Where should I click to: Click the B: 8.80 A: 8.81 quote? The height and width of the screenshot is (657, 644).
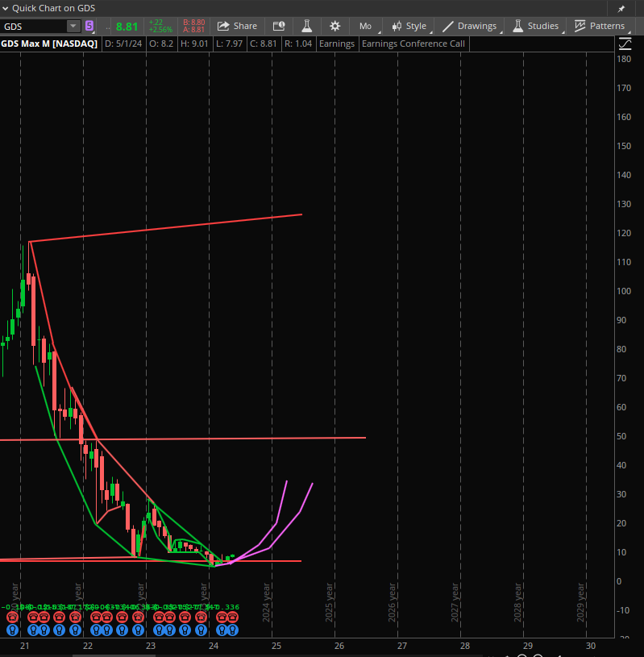click(x=194, y=26)
